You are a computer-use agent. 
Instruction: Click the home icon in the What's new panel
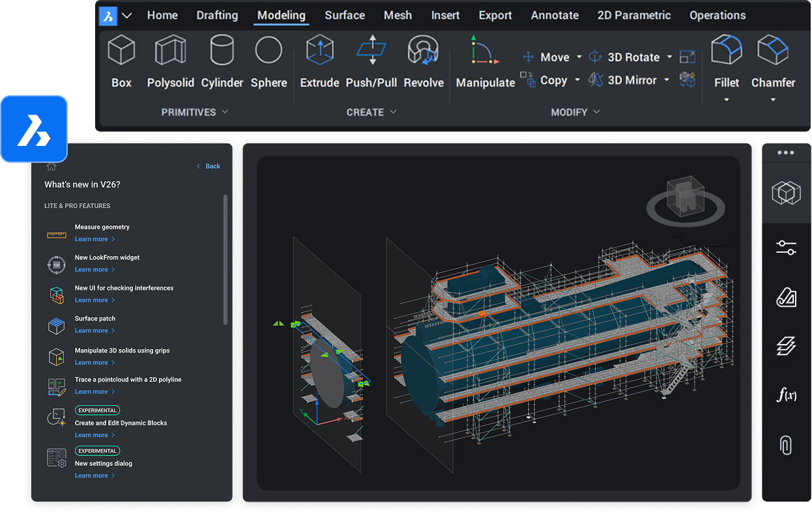pyautogui.click(x=51, y=166)
